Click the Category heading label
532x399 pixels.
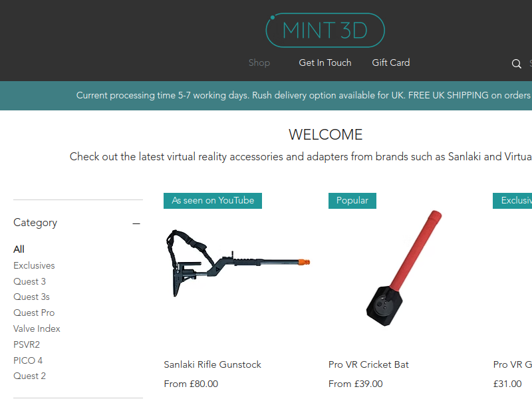pos(35,223)
